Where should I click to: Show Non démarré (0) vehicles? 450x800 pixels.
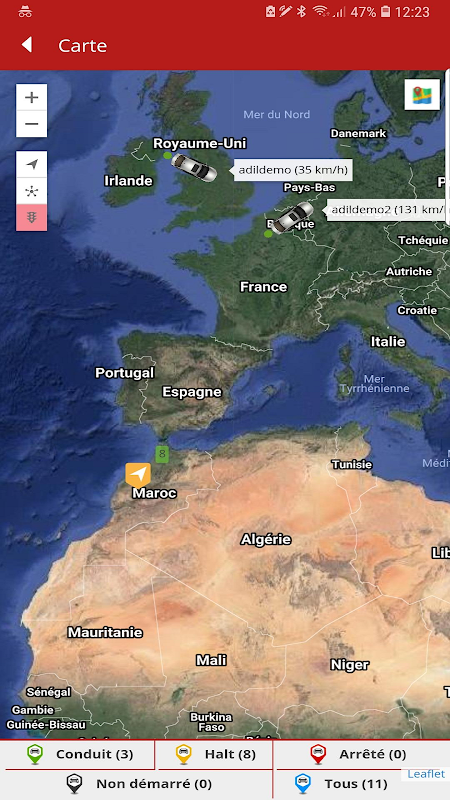point(139,784)
